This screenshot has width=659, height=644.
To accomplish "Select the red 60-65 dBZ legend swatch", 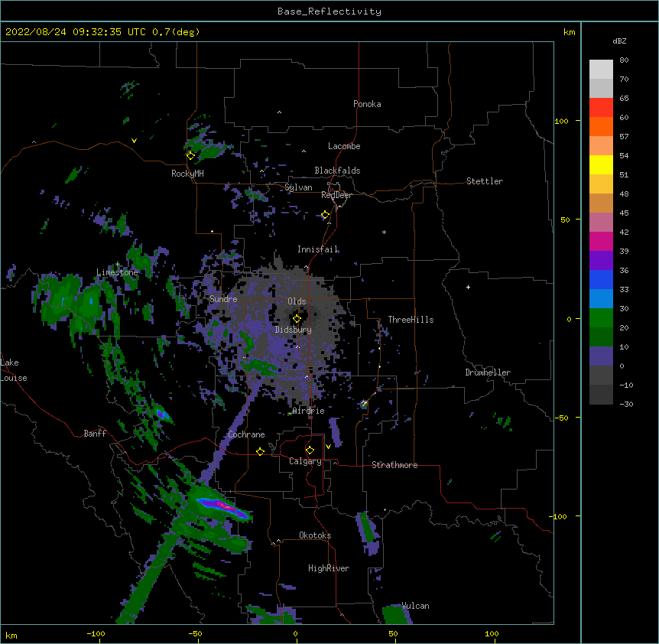I will pos(601,108).
